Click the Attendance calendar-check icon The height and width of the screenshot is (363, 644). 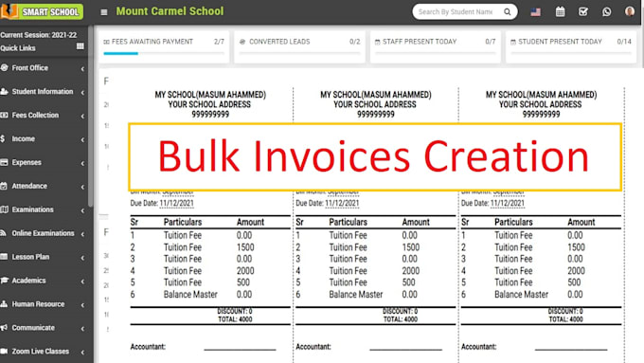[x=4, y=186]
